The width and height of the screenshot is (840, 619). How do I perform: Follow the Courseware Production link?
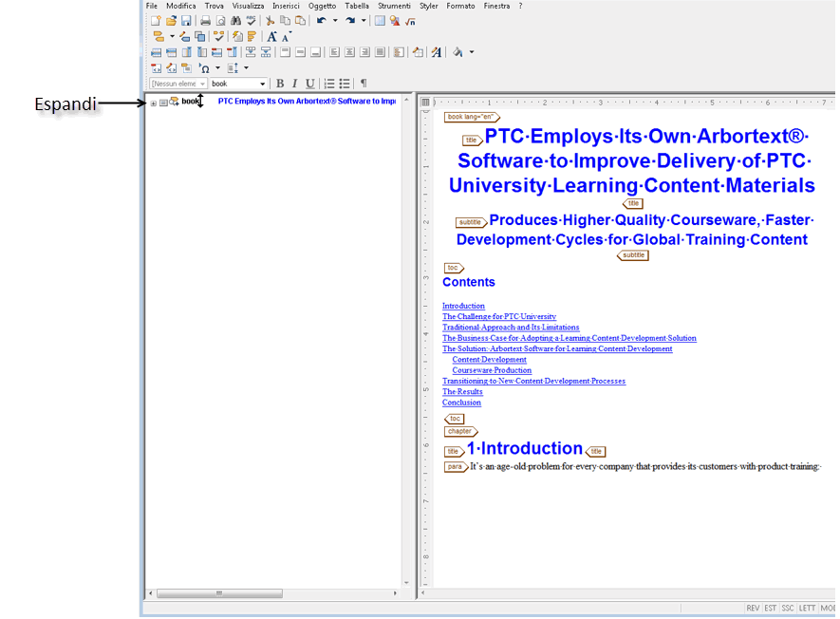pos(492,370)
